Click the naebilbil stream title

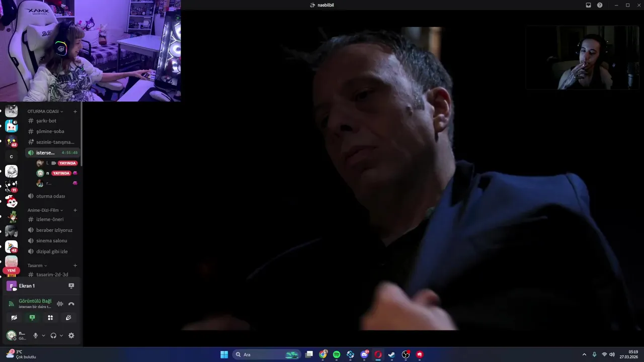326,5
